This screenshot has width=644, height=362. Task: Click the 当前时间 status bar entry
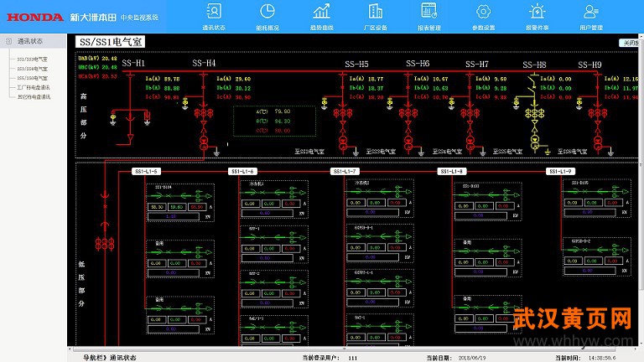pyautogui.click(x=585, y=358)
